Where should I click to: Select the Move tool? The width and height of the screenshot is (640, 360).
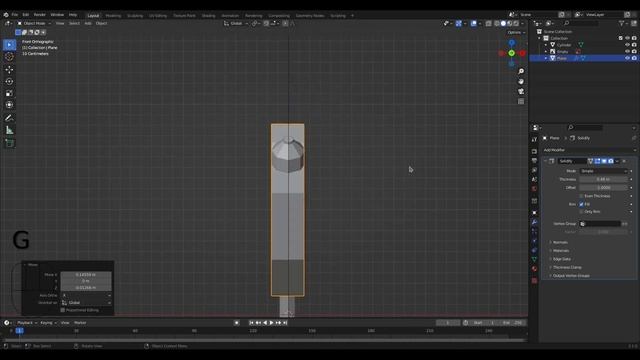pyautogui.click(x=9, y=69)
